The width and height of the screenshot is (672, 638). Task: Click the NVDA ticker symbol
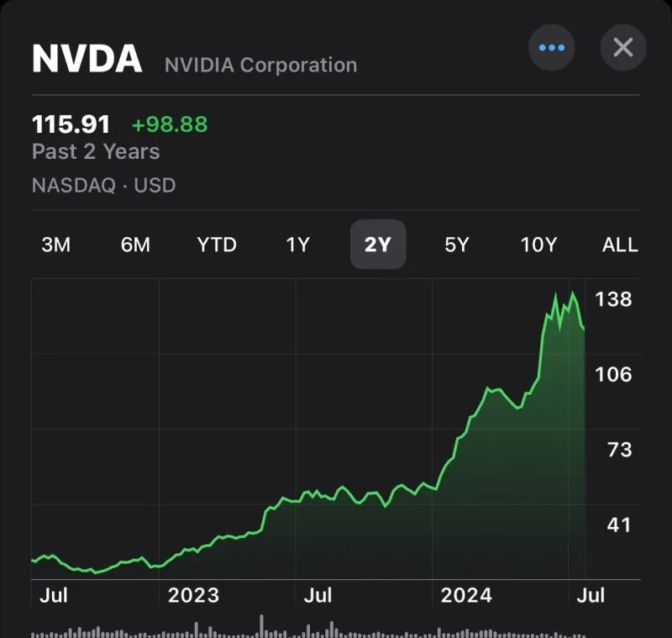pyautogui.click(x=87, y=60)
